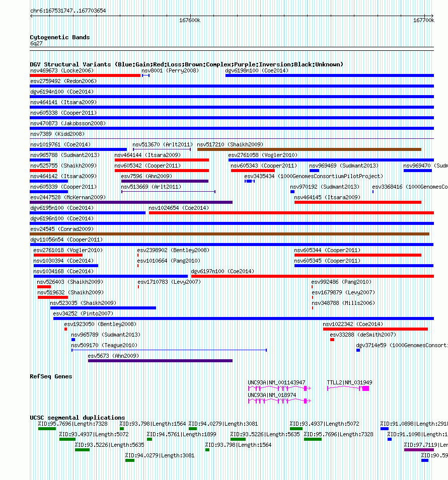
Task: Click the purple bar under esv7596 (Ahn2009)
Action: click(x=165, y=181)
